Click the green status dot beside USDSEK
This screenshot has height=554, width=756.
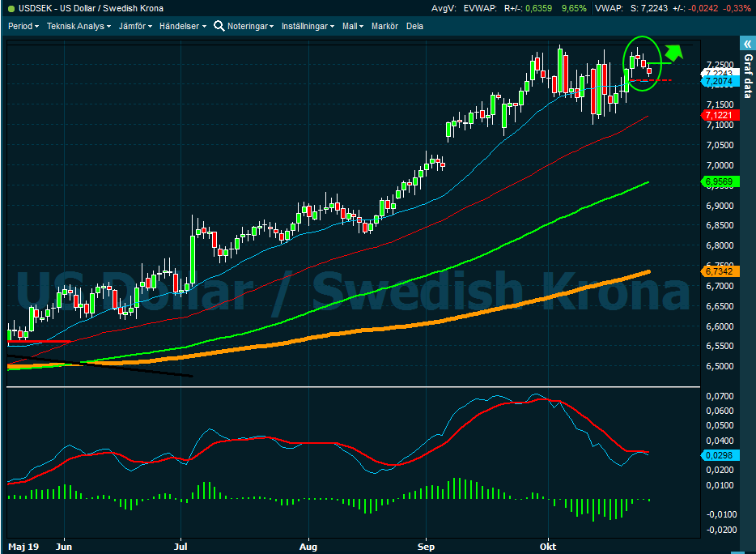pyautogui.click(x=11, y=9)
